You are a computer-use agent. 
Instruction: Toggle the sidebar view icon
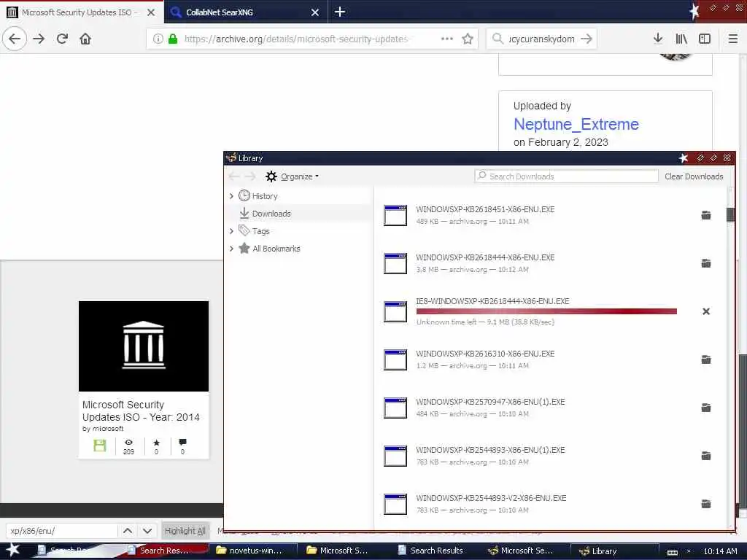click(x=705, y=39)
